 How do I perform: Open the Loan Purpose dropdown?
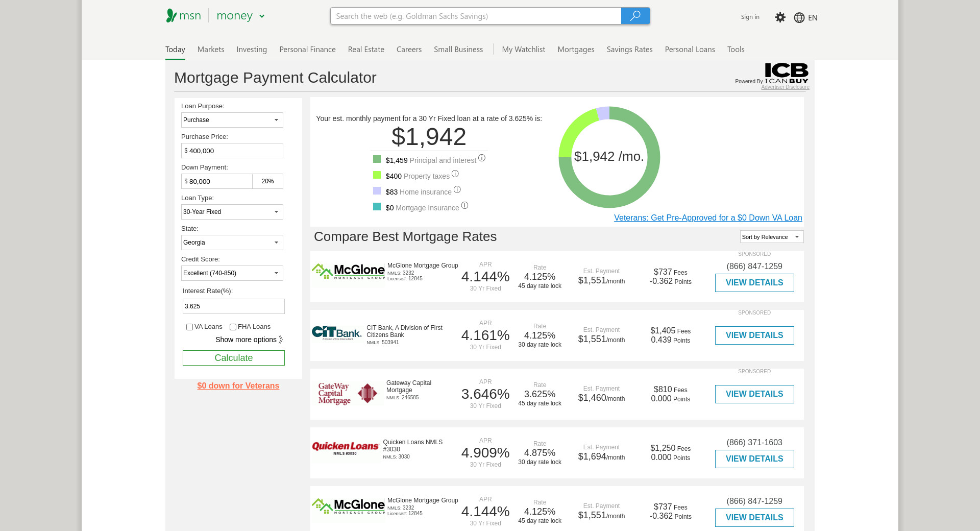232,120
